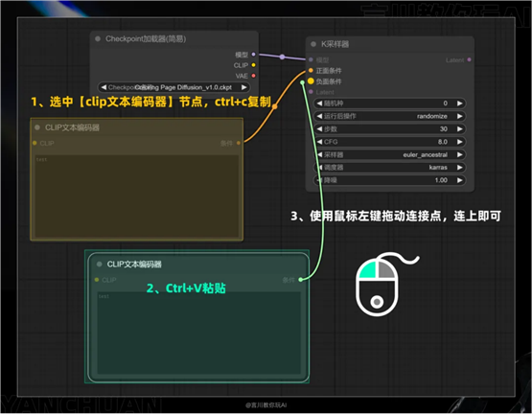Click the Checkpoint loader collapse dot
This screenshot has width=532, height=414.
point(98,38)
